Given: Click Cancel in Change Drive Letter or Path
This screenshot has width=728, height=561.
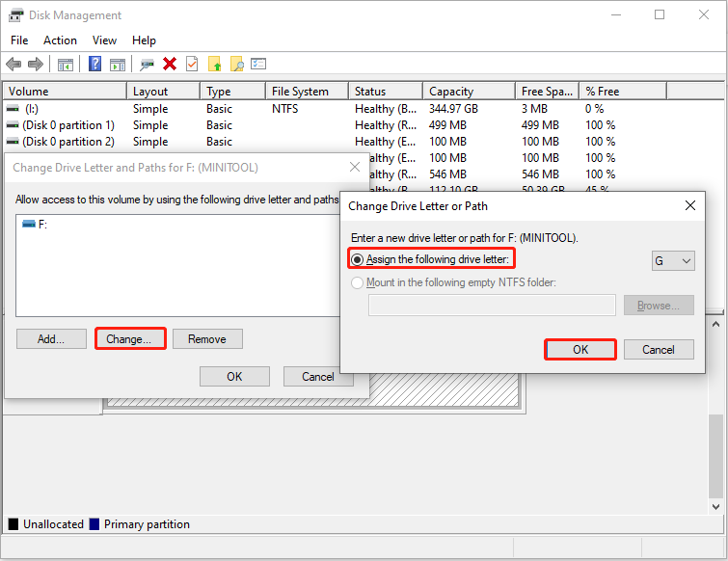Looking at the screenshot, I should click(659, 349).
